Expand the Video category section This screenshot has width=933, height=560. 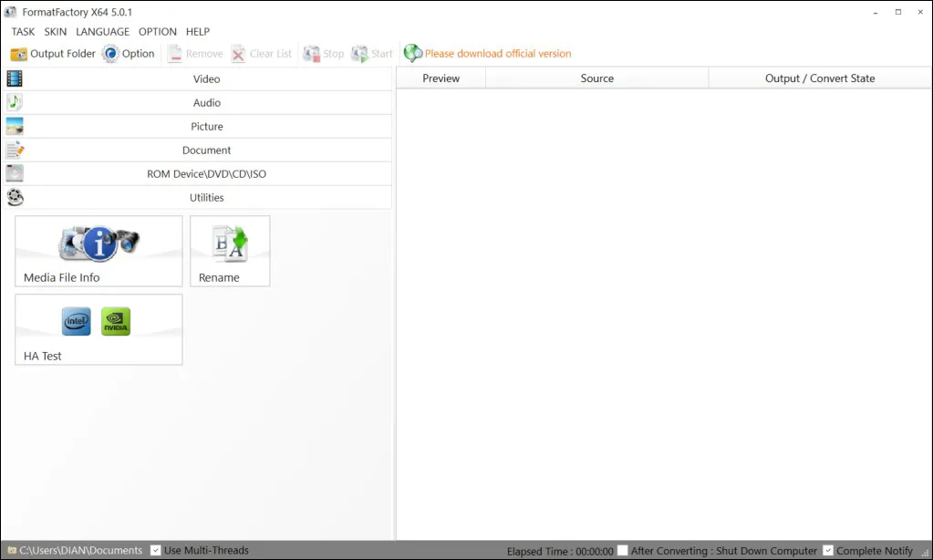click(206, 79)
